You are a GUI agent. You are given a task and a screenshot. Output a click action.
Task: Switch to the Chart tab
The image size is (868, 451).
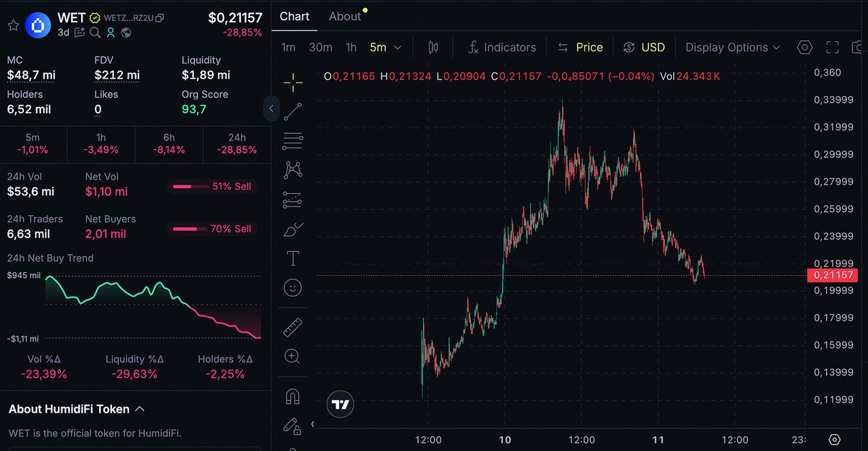pos(294,16)
